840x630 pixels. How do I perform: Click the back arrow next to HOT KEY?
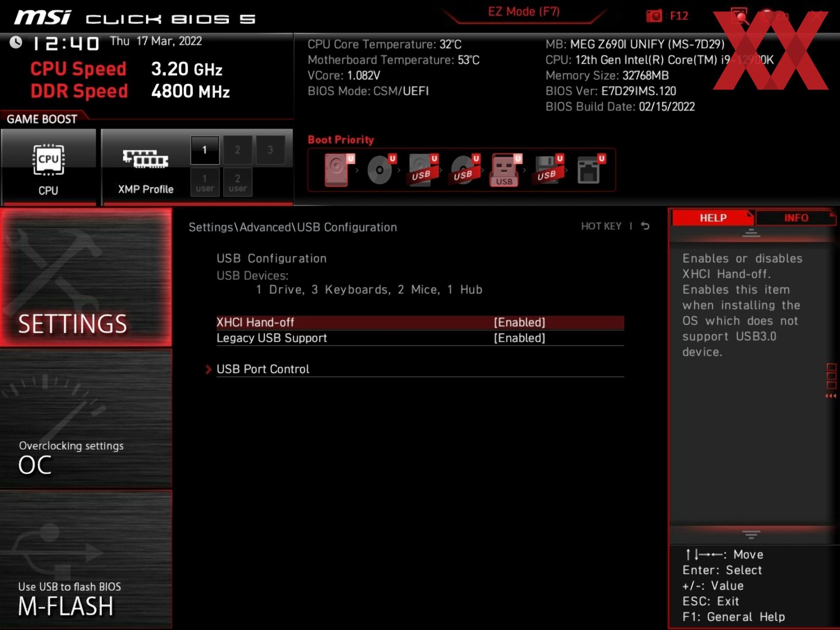(x=645, y=226)
